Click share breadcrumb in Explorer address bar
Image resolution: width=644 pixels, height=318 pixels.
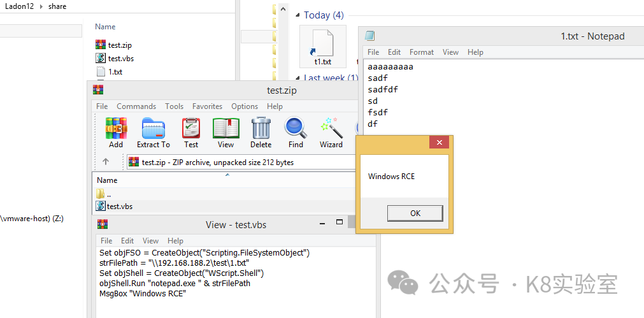[x=57, y=6]
